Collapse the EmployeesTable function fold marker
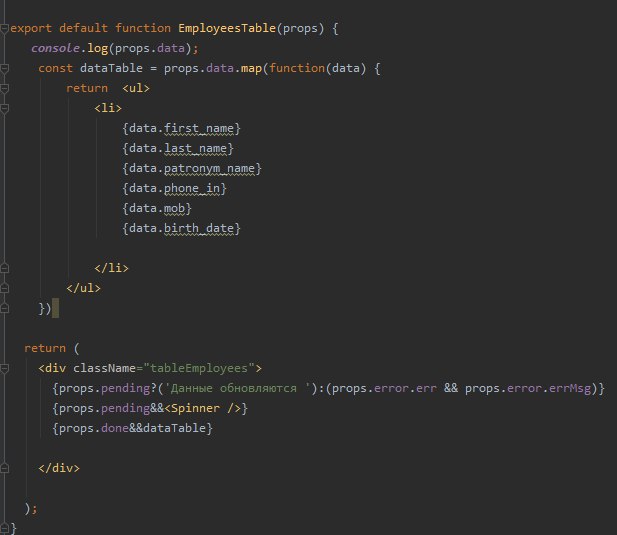The image size is (617, 535). (x=4, y=28)
